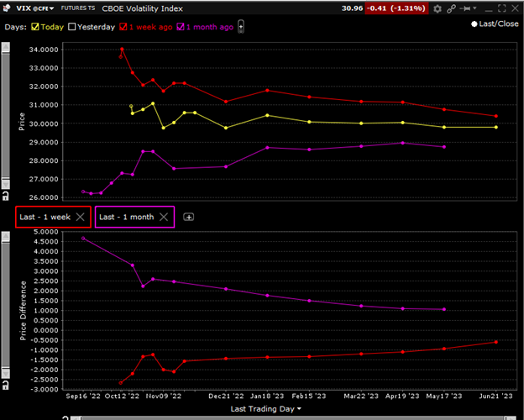The image size is (524, 420).
Task: Enable the Yesterday checkbox
Action: click(72, 27)
